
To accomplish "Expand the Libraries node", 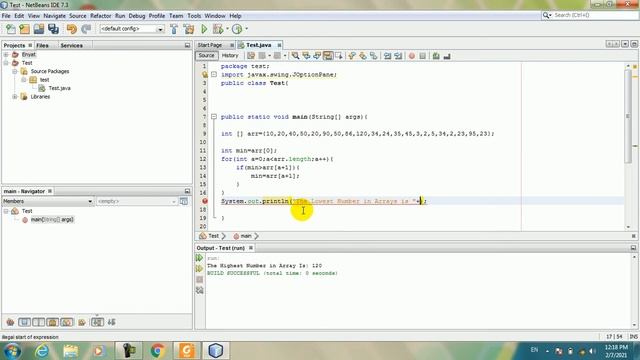I will (x=15, y=97).
